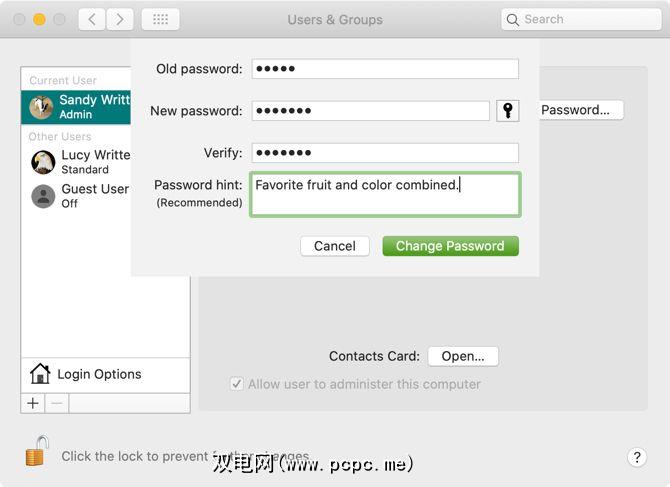Screen dimensions: 670x487
Task: Go back with the left arrow button
Action: [x=92, y=19]
